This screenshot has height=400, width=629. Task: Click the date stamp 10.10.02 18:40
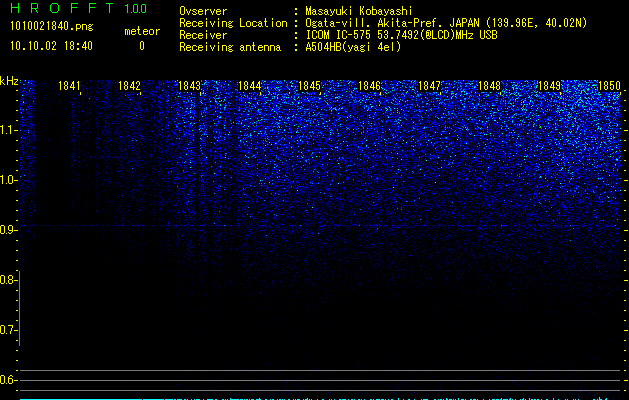(51, 46)
